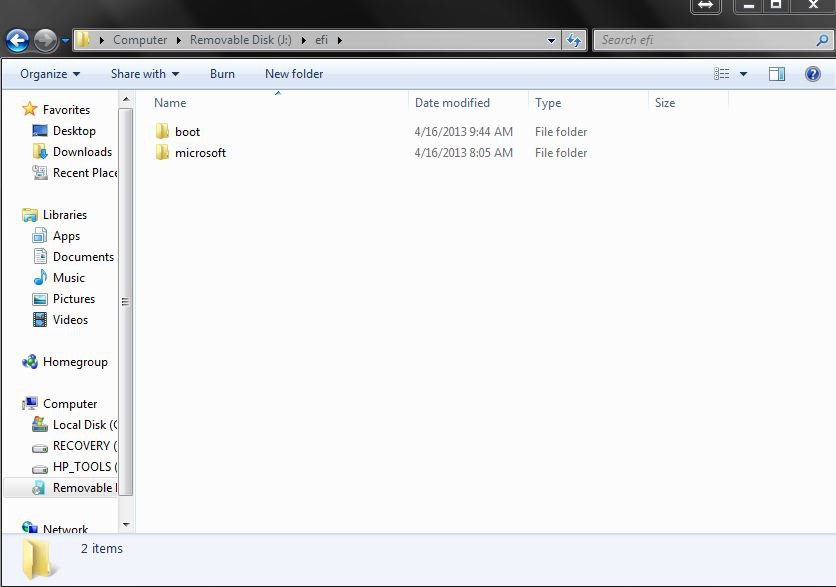Open Recent Places from Favorites
Viewport: 836px width, 587px height.
click(84, 172)
